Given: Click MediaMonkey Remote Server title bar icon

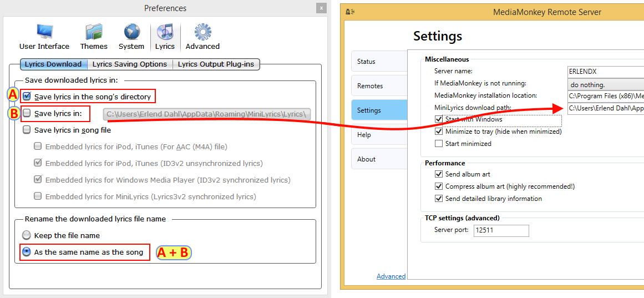Looking at the screenshot, I should point(350,12).
